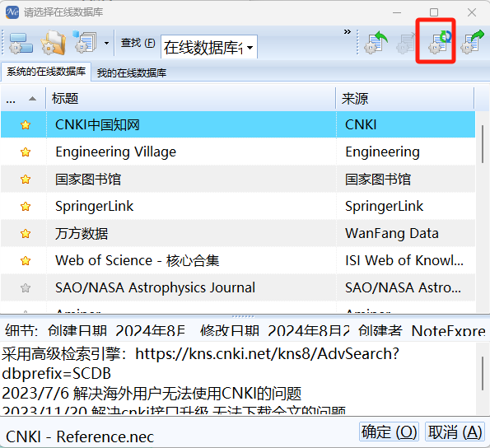The height and width of the screenshot is (448, 490).
Task: Toggle the favorite star for 国家图书馆
Action: click(26, 180)
